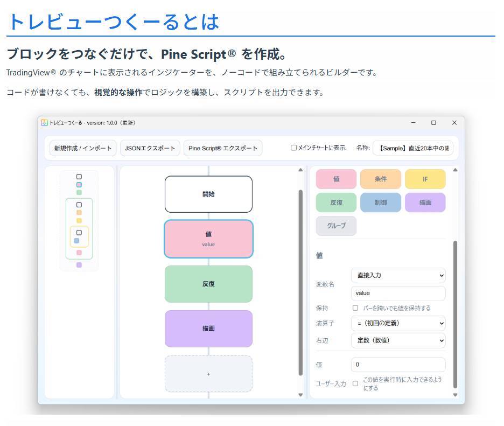Click the 右辺 label
Image resolution: width=504 pixels, height=426 pixels.
coord(322,340)
